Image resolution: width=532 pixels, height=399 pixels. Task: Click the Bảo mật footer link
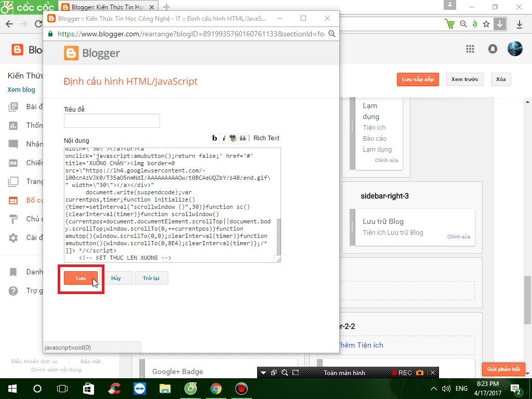pos(90,362)
